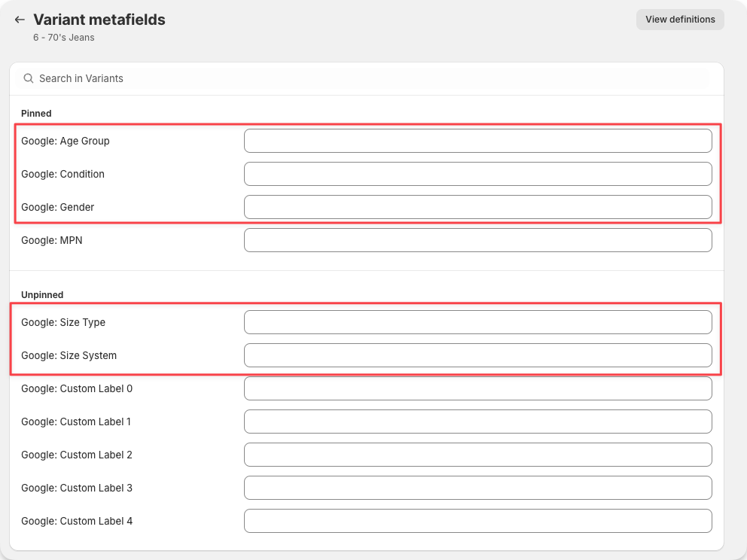Viewport: 747px width, 560px height.
Task: Click the Google: Custom Label 0 input
Action: coord(477,388)
